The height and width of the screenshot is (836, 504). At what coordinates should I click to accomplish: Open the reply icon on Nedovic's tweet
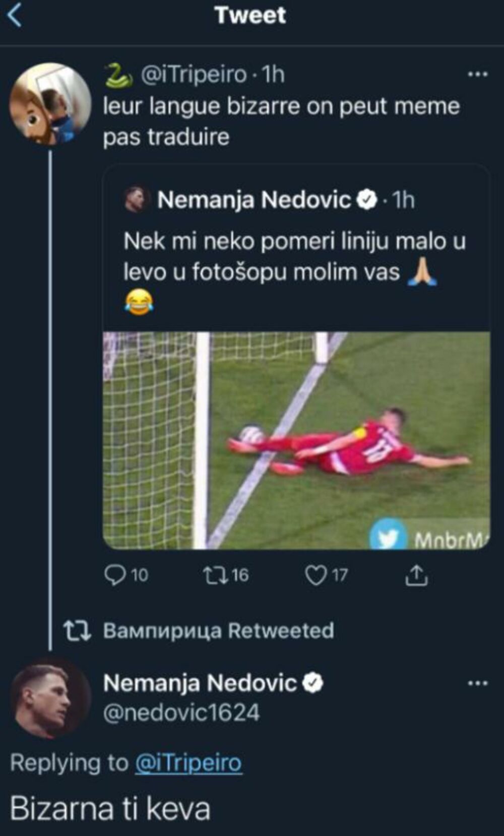tap(116, 575)
